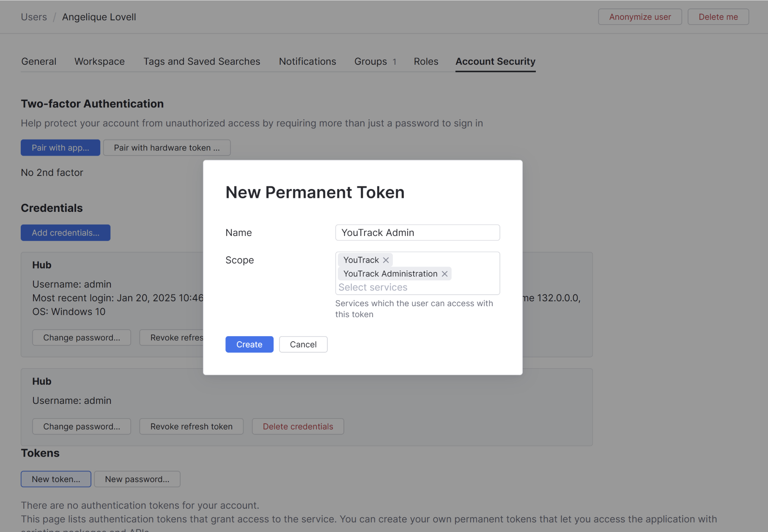
Task: Open the Roles tab
Action: [x=426, y=62]
